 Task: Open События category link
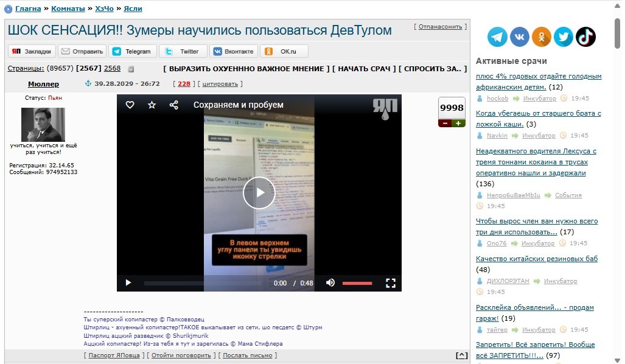[x=568, y=195]
